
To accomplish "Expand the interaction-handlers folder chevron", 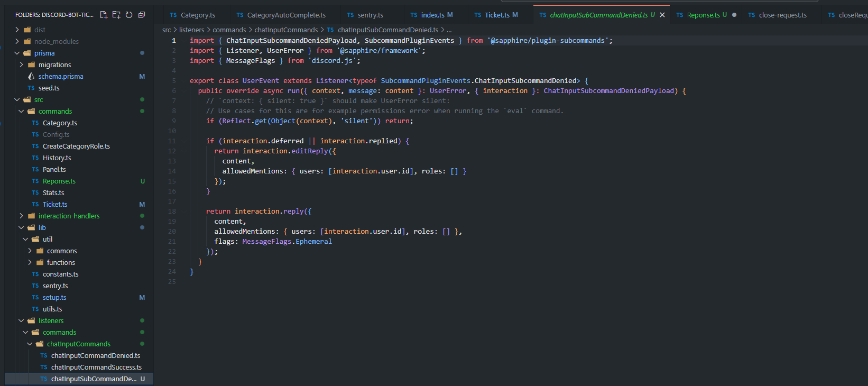I will click(21, 216).
